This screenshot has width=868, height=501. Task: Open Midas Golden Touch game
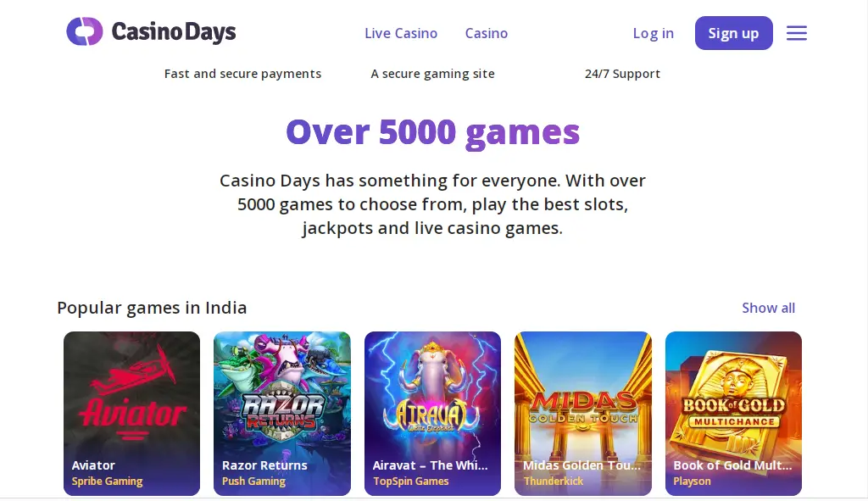(582, 398)
